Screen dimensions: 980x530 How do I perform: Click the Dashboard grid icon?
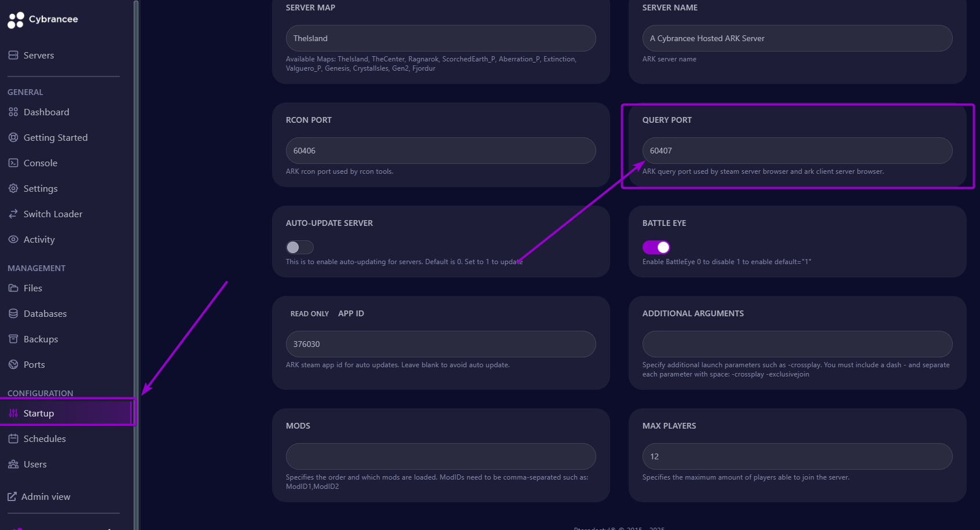click(13, 112)
